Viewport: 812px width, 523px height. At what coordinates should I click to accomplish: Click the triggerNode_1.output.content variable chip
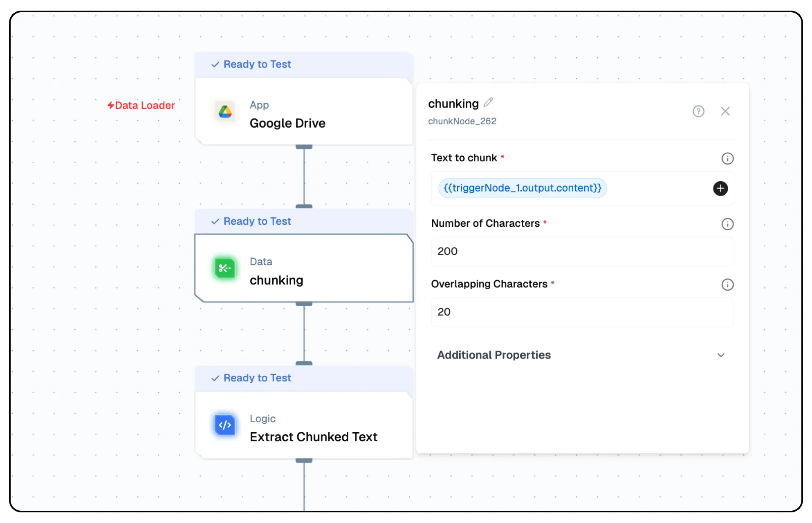pos(522,188)
